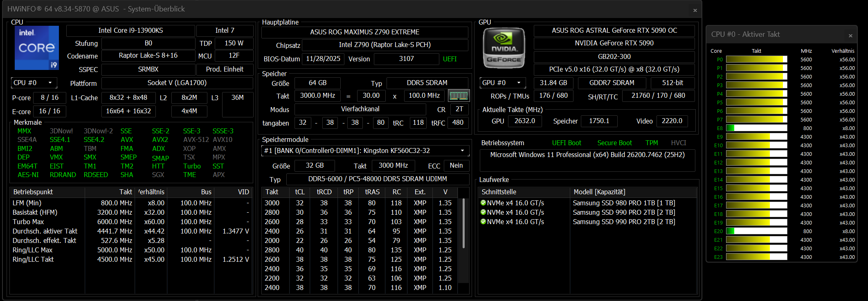
Task: Click the Intel Core i9-13900KS name field
Action: click(x=130, y=31)
